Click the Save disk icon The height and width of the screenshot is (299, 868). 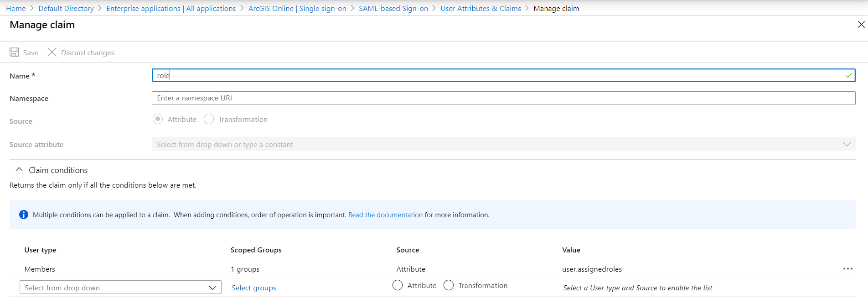point(14,52)
